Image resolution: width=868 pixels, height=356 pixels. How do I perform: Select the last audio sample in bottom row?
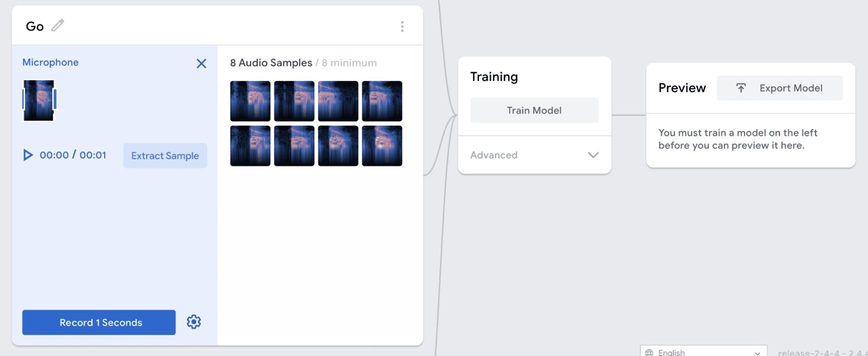tap(382, 146)
